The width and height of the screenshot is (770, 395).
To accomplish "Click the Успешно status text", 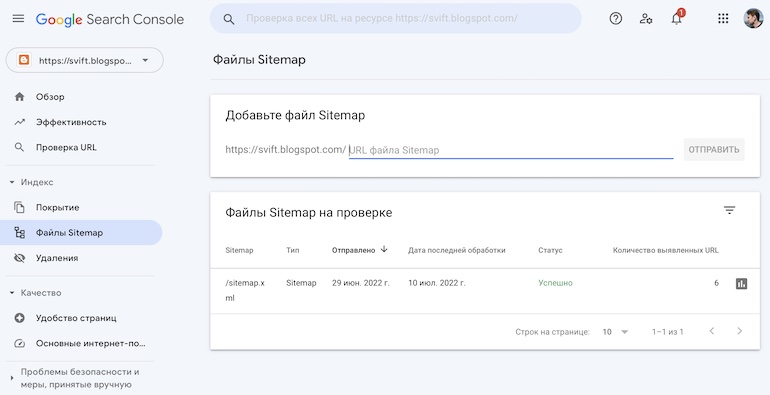I will tap(555, 283).
